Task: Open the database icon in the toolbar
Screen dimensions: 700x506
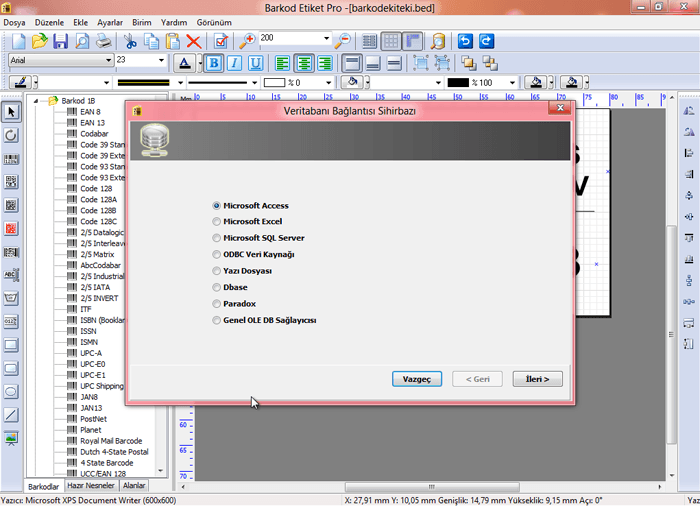Action: tap(438, 41)
